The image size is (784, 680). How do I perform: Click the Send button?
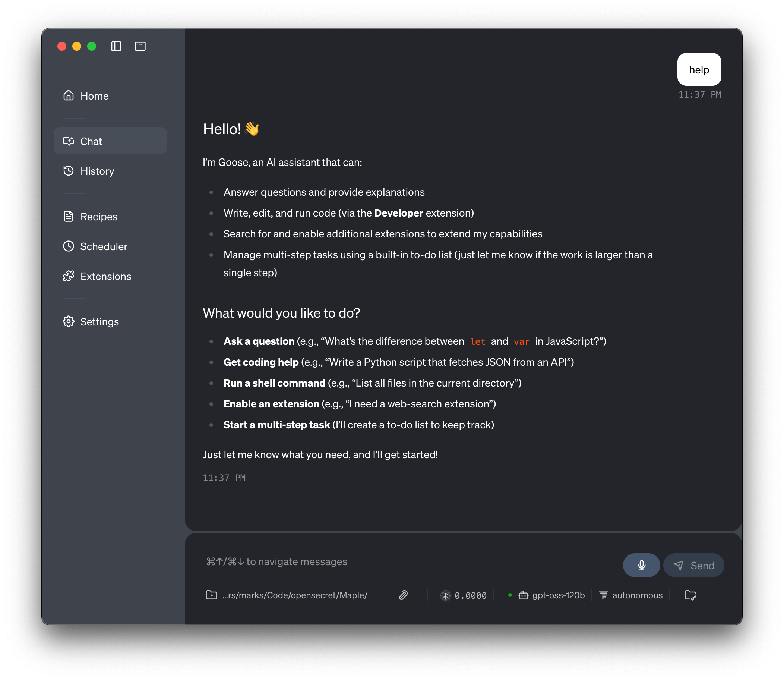(x=694, y=565)
